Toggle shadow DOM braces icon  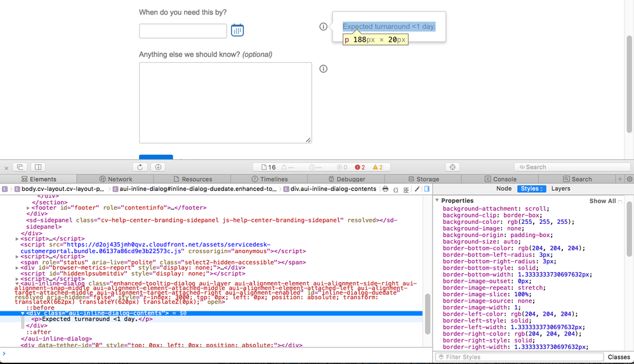(395, 190)
